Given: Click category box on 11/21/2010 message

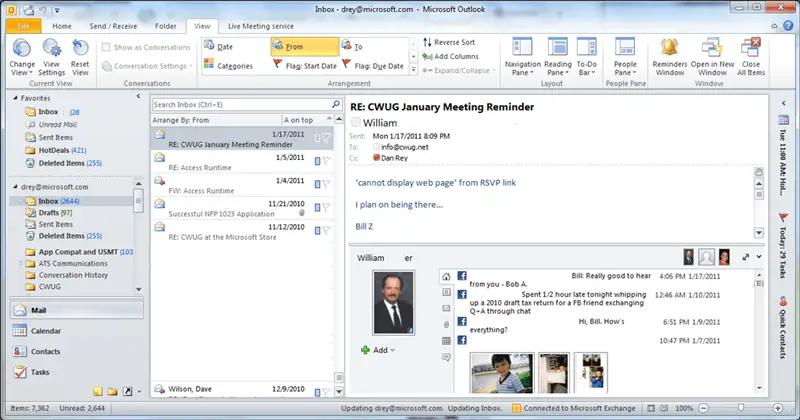Looking at the screenshot, I should (317, 207).
